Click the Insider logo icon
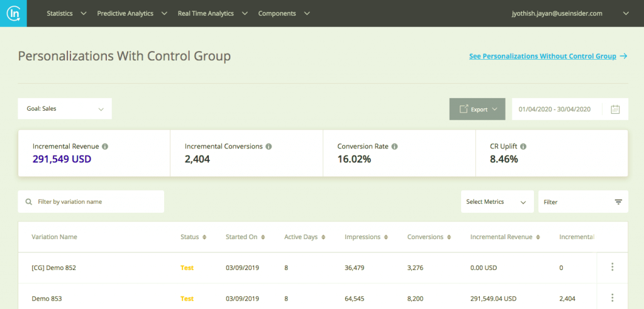This screenshot has width=644, height=309. (x=13, y=13)
